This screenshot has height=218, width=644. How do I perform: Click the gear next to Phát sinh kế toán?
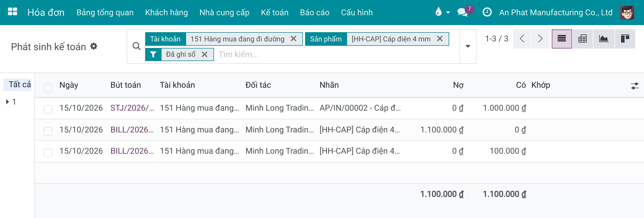94,46
